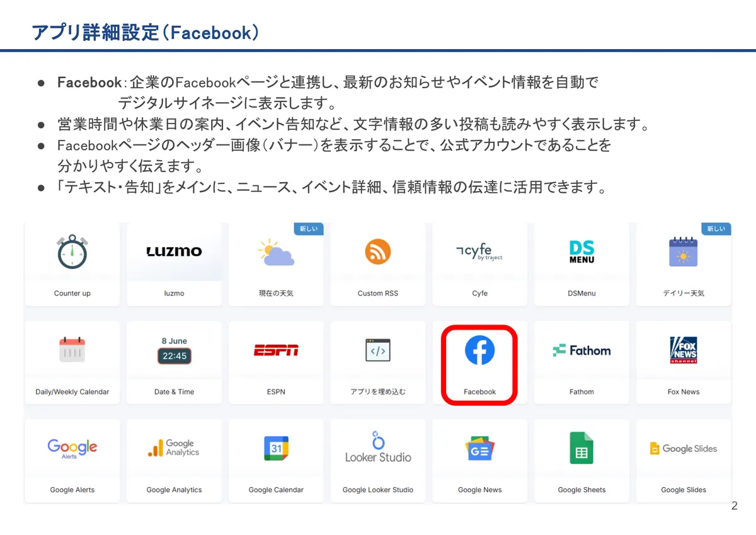Open the Fox News channel logo
Screen dimensions: 756x535
click(x=684, y=350)
